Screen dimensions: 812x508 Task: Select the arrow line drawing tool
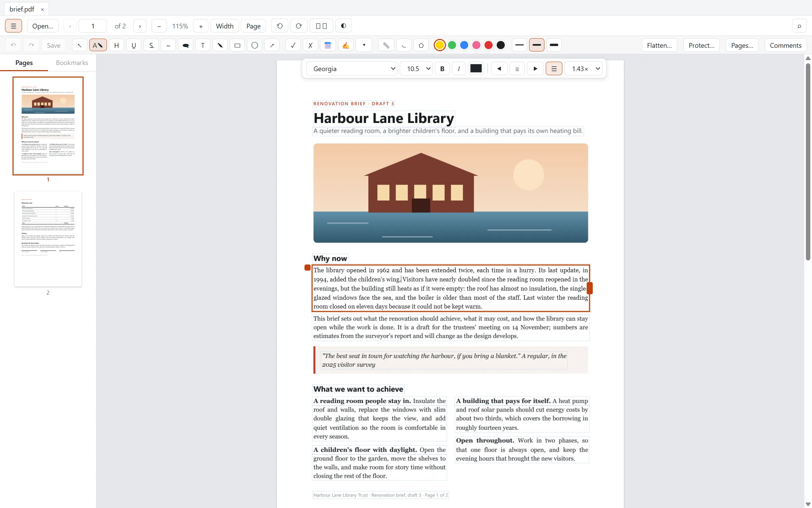tap(272, 45)
